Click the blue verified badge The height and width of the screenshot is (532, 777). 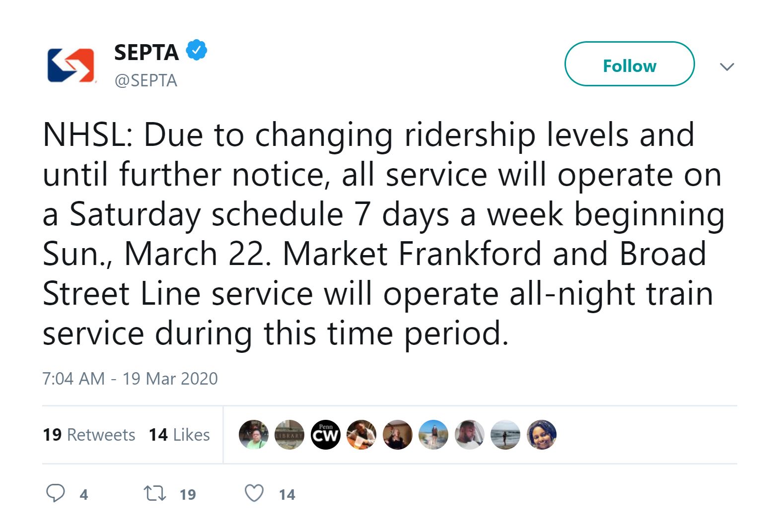click(x=197, y=50)
